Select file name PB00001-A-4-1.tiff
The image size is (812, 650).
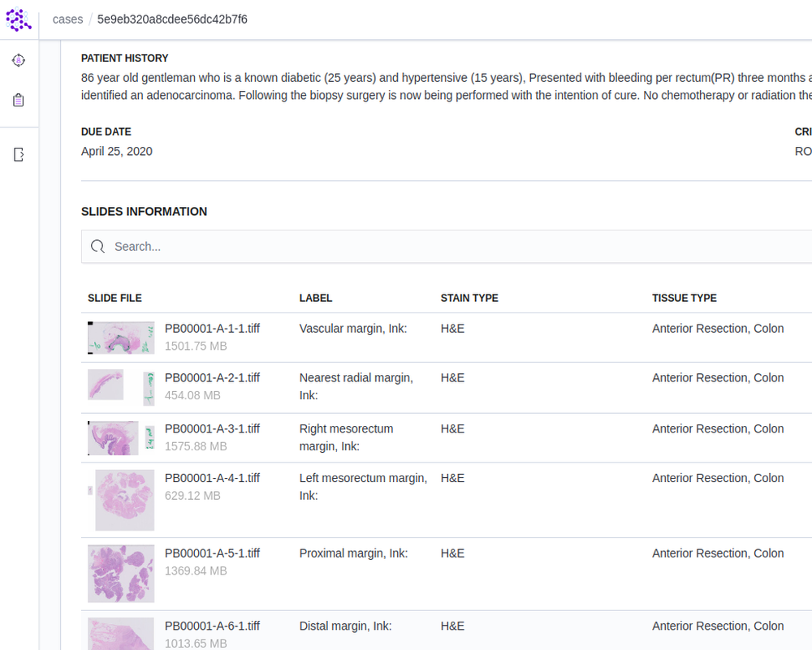[x=212, y=478]
